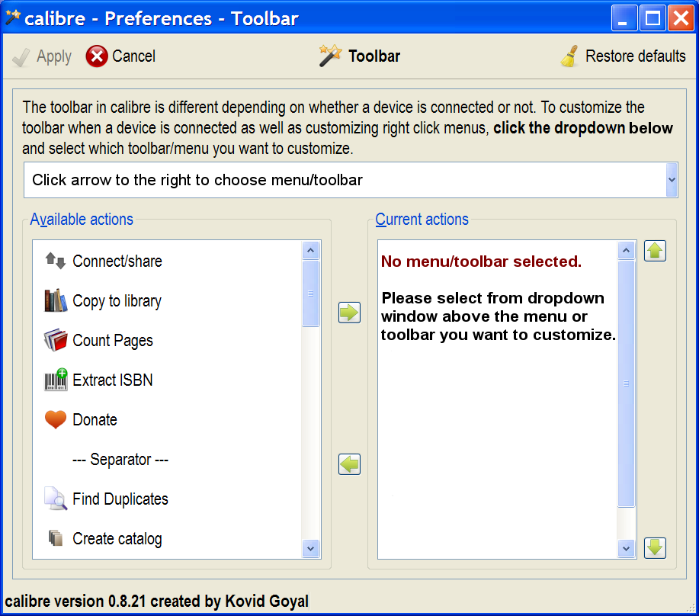Image resolution: width=699 pixels, height=616 pixels.
Task: Select the Find Duplicates magnifier icon
Action: coord(56,499)
